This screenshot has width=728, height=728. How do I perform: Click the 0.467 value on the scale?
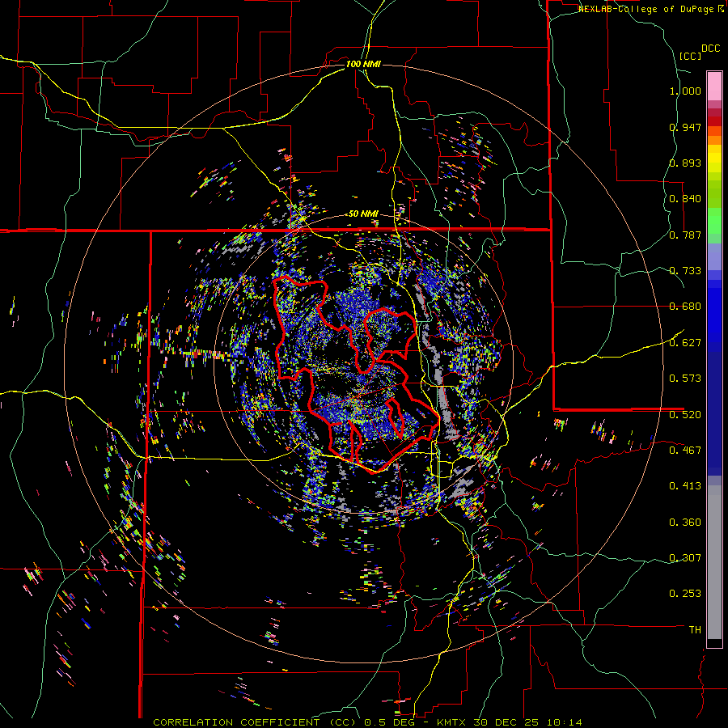tap(685, 451)
